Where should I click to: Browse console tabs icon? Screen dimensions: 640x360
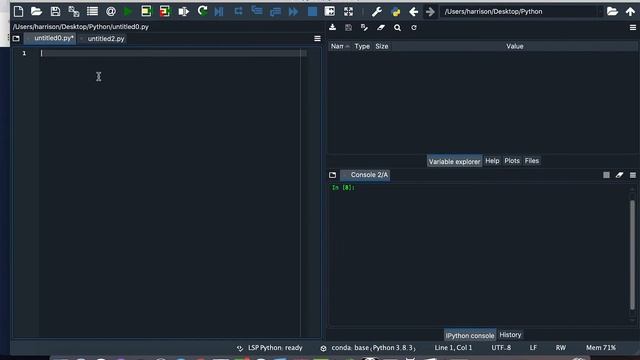point(333,175)
